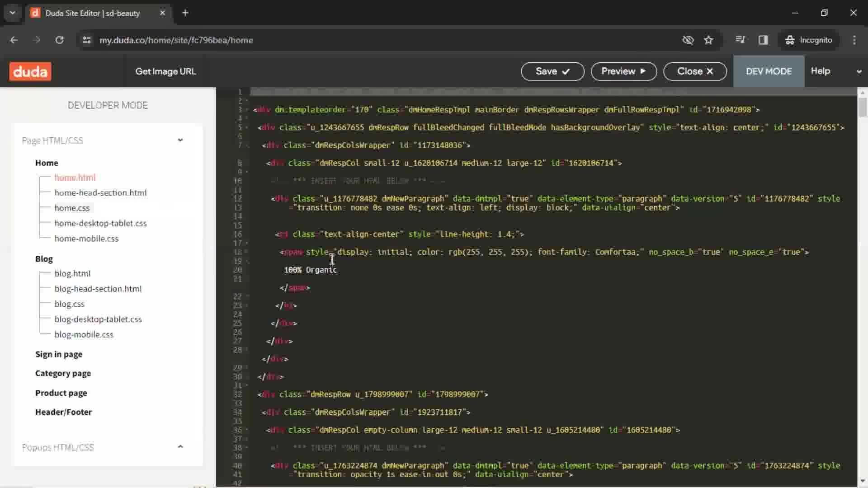The height and width of the screenshot is (488, 868).
Task: Go forward in browser history
Action: point(37,40)
